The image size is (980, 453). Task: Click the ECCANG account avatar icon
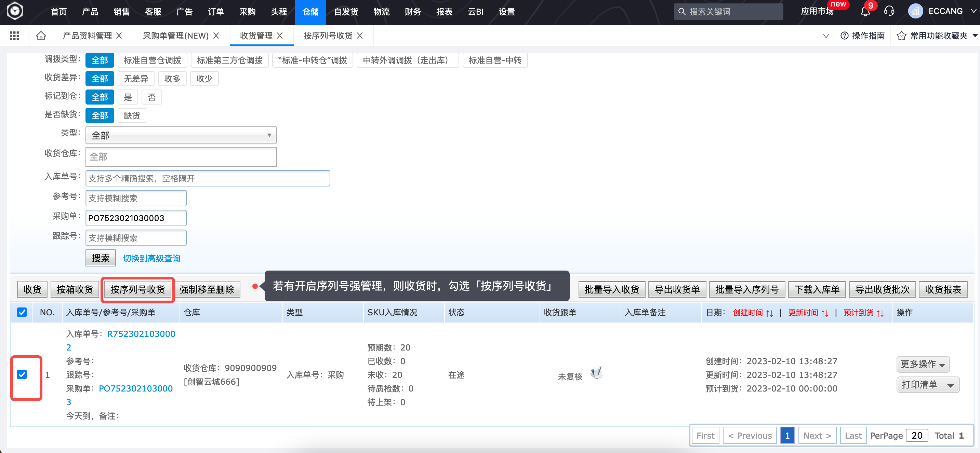point(916,11)
